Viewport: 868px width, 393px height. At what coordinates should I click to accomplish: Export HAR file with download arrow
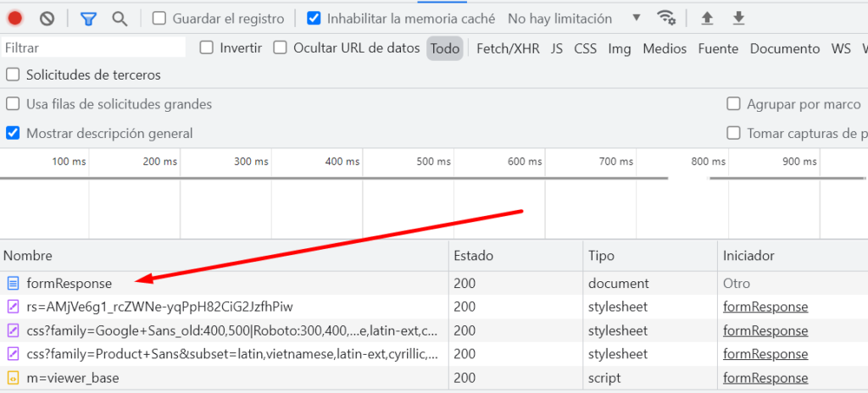click(738, 19)
